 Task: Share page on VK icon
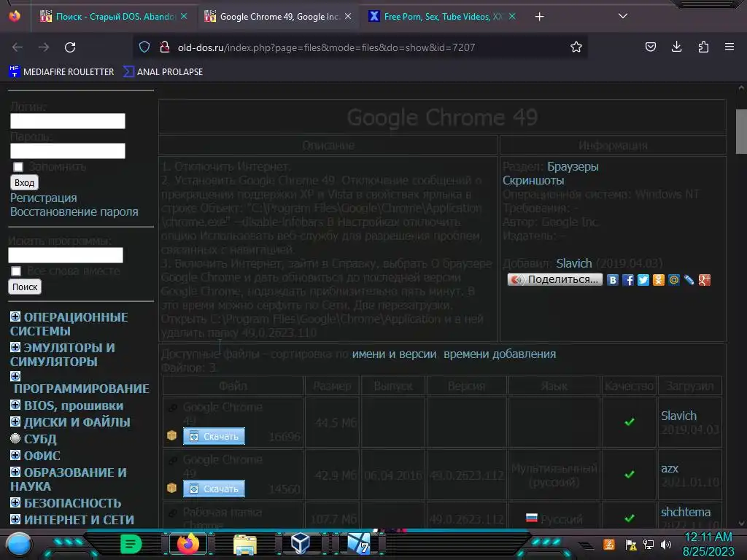pos(613,280)
